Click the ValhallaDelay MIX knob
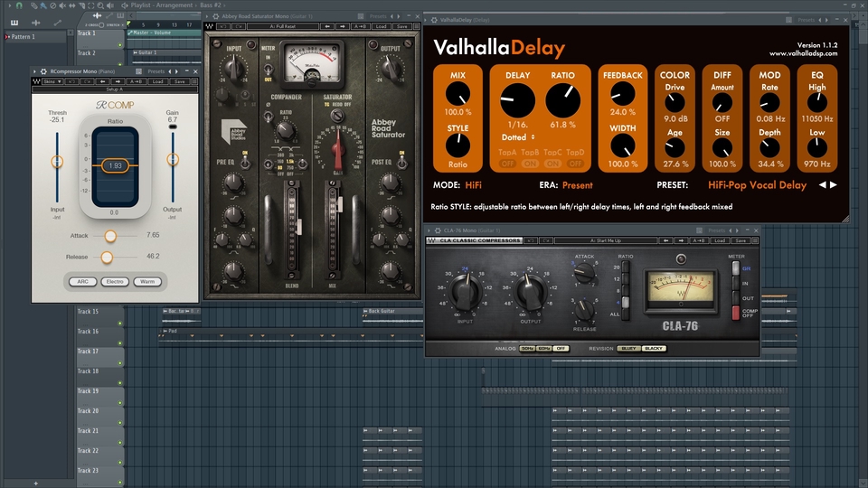 click(x=458, y=94)
